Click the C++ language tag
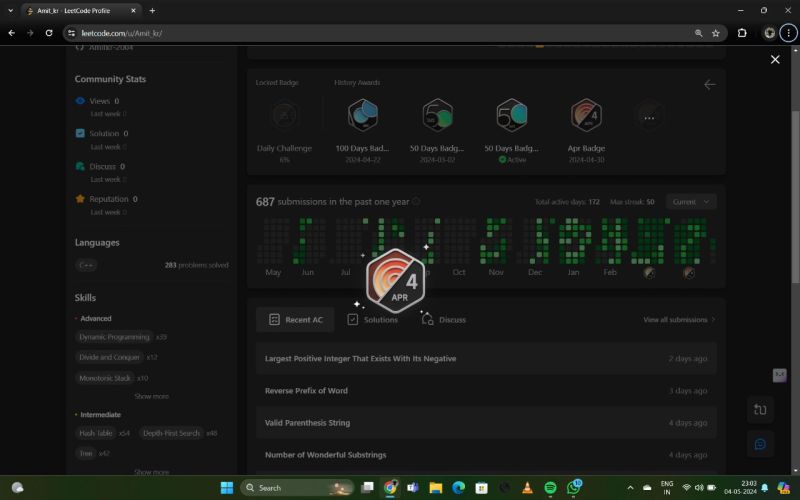 coord(86,265)
